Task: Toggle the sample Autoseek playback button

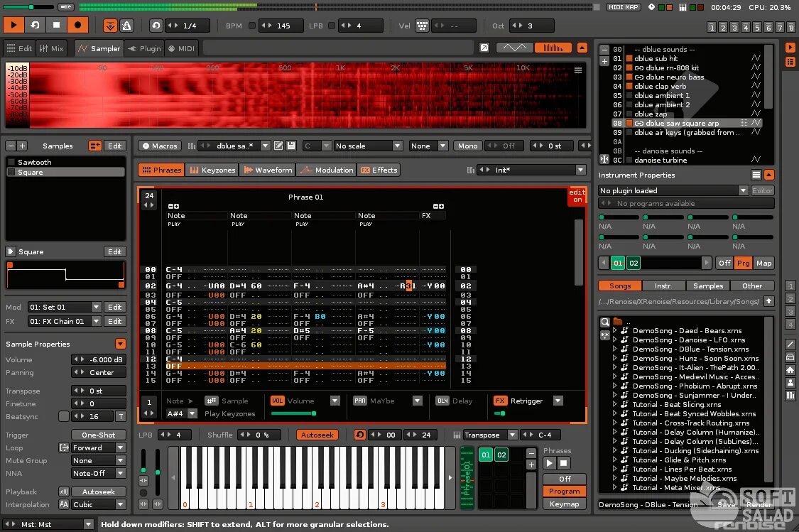Action: pos(98,492)
